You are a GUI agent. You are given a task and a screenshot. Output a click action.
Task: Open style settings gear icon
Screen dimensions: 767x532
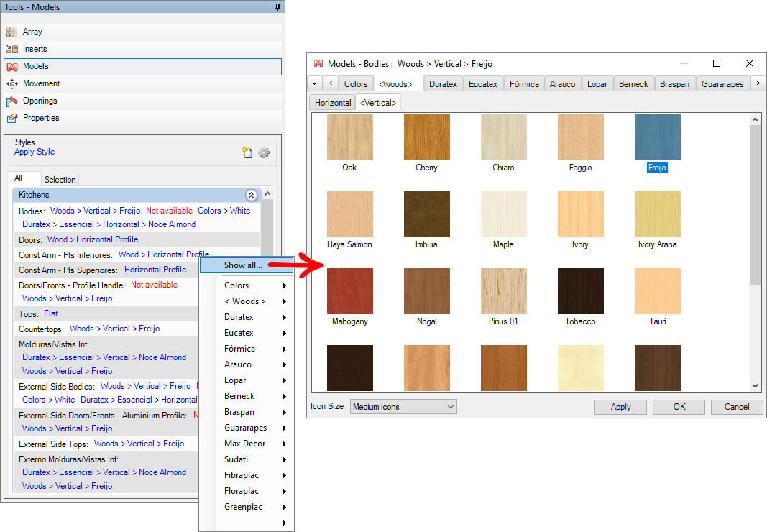click(x=264, y=152)
